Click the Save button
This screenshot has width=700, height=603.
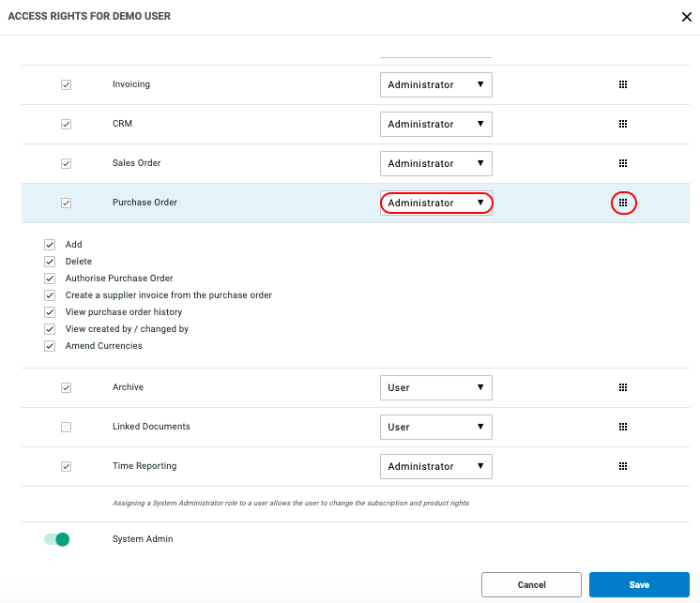[x=639, y=585]
